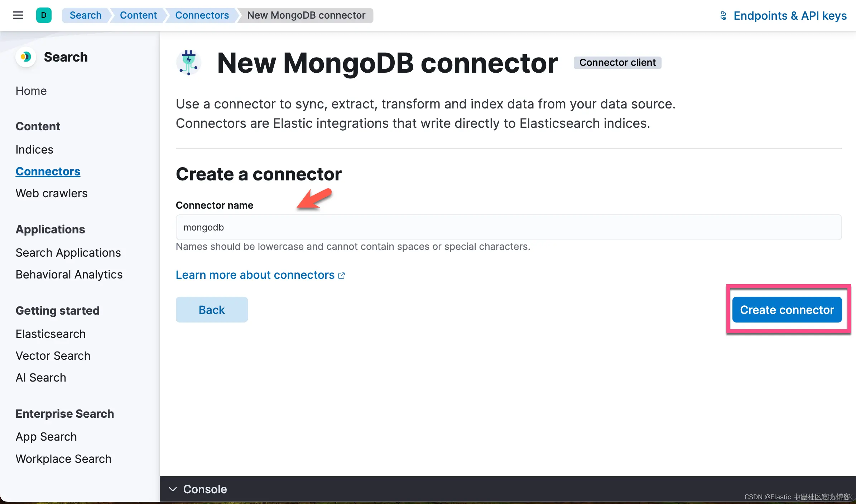This screenshot has height=504, width=856.
Task: Go to Search breadcrumb
Action: pyautogui.click(x=86, y=15)
